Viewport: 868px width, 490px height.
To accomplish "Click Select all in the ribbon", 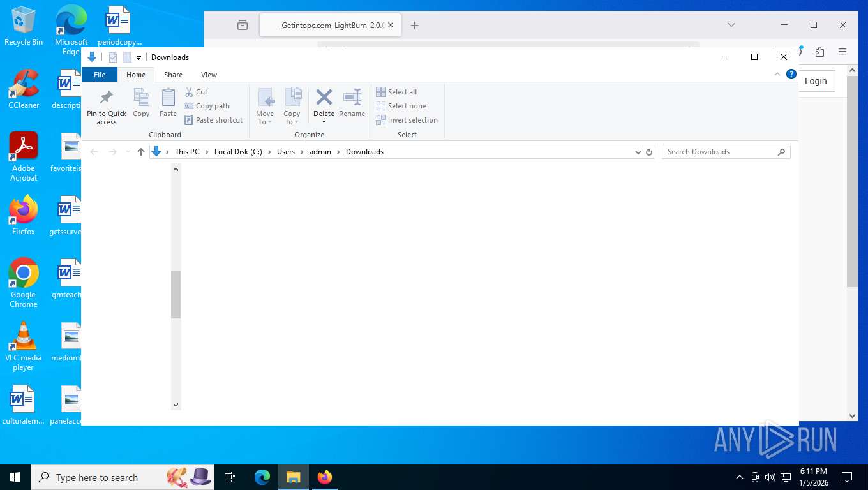I will 396,92.
